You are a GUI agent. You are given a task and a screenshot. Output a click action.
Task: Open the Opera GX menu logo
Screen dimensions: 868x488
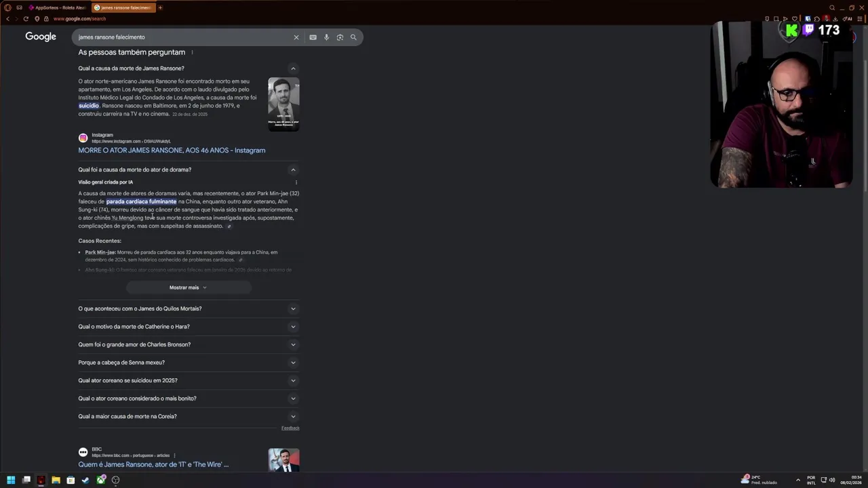(x=7, y=7)
